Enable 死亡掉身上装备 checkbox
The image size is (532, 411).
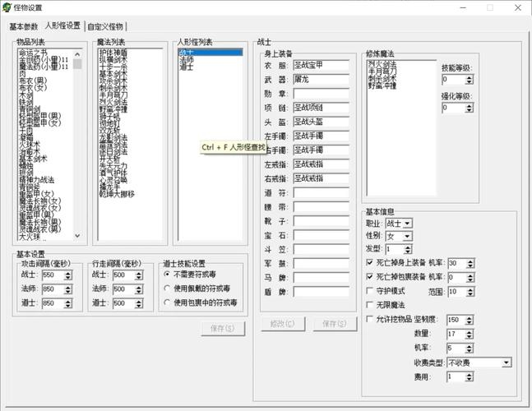pos(370,262)
